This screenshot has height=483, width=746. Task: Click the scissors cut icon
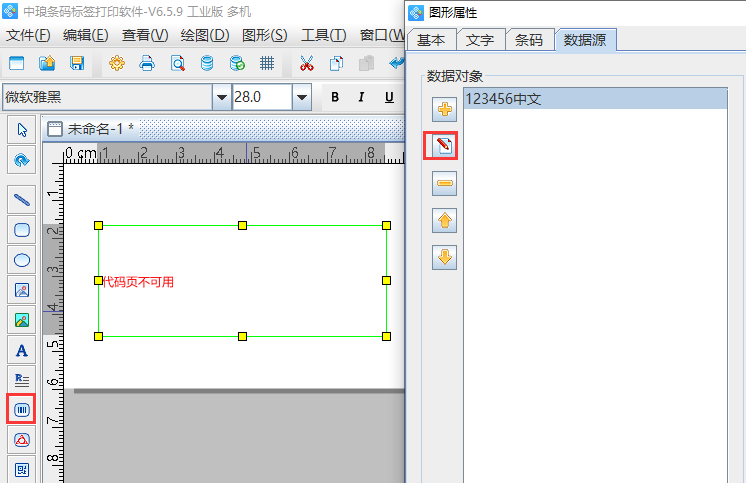[x=307, y=64]
